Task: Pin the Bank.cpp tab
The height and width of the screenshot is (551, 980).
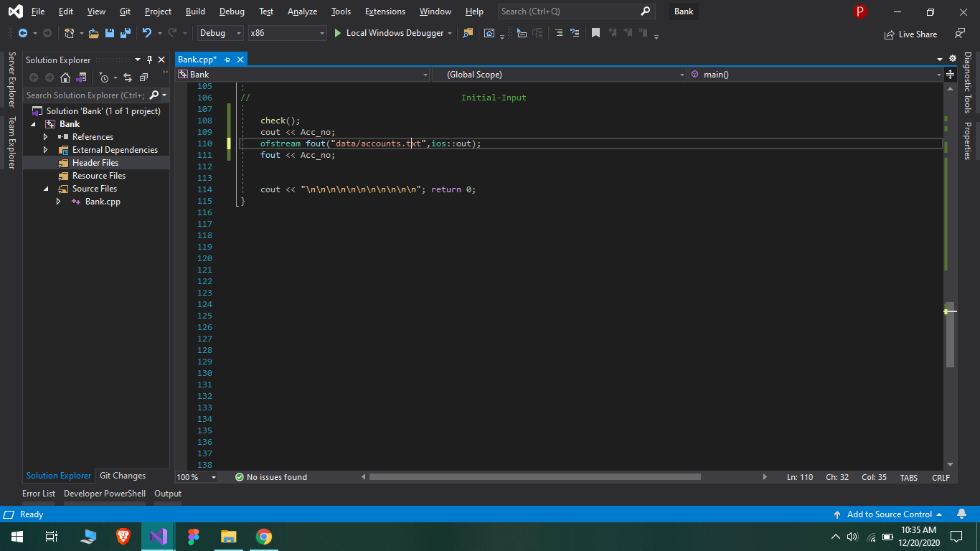Action: coord(227,60)
